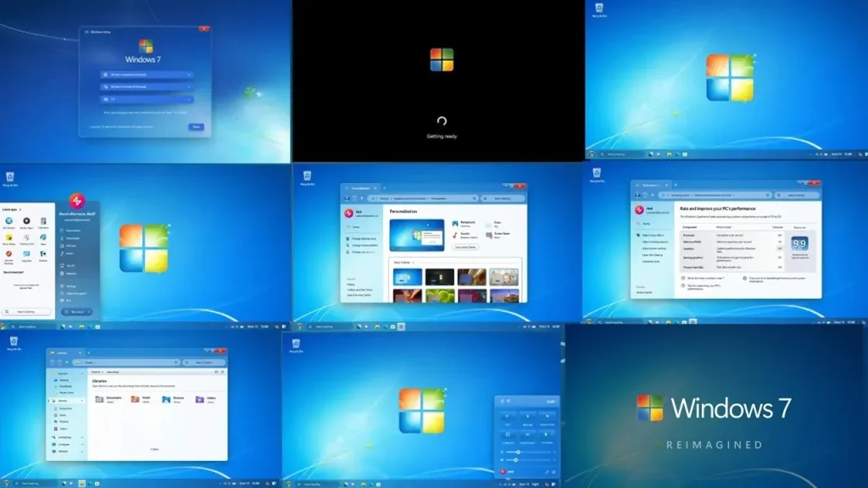Expand Network node in Libraries sidebar
This screenshot has width=868, height=488.
pyautogui.click(x=82, y=452)
